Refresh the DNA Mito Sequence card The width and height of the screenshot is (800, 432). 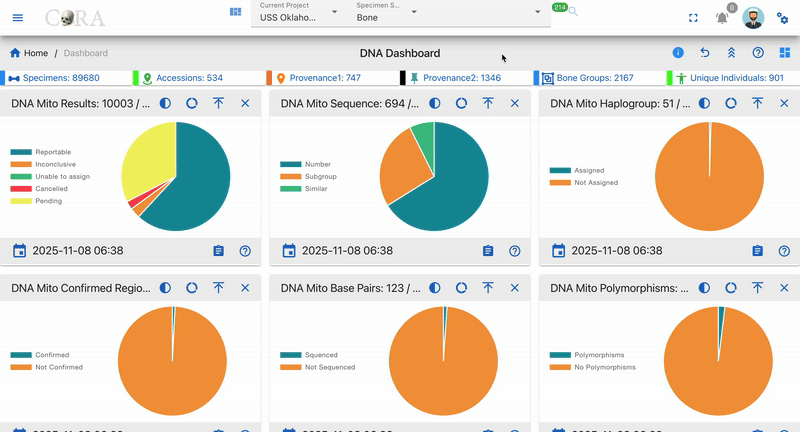pyautogui.click(x=461, y=104)
